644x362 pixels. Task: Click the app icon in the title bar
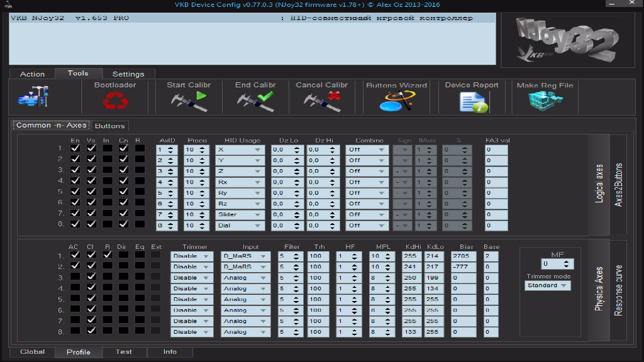8,4
